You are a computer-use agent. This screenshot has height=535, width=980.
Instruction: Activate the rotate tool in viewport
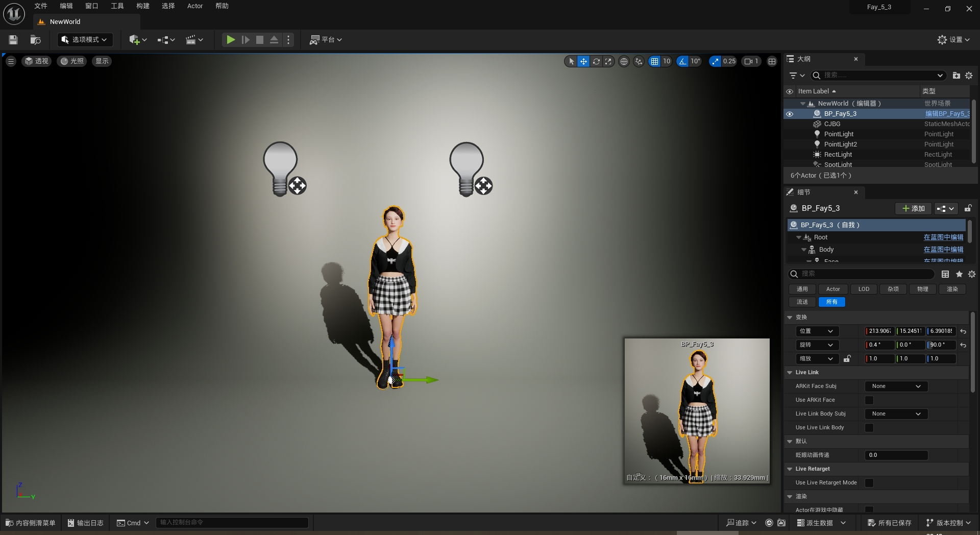pyautogui.click(x=596, y=61)
